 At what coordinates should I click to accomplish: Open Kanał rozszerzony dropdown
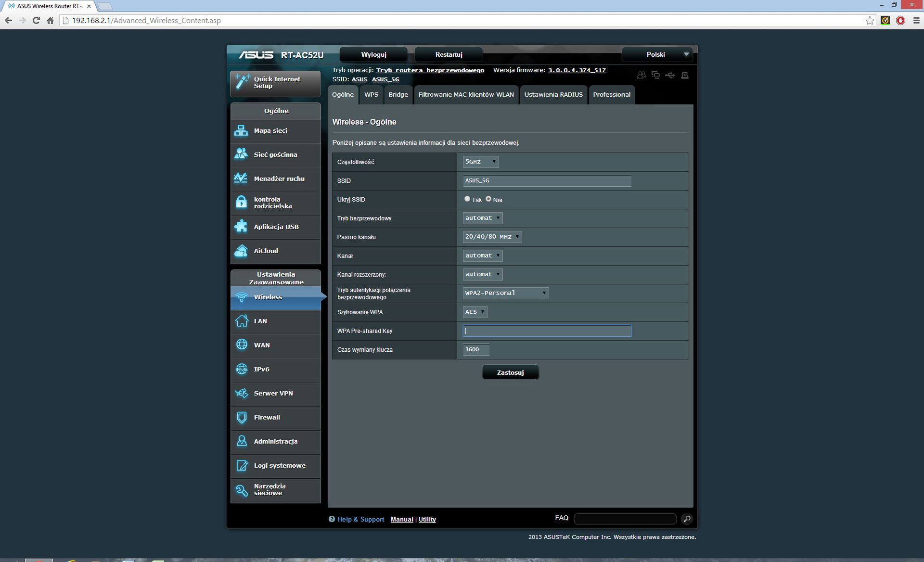[483, 274]
